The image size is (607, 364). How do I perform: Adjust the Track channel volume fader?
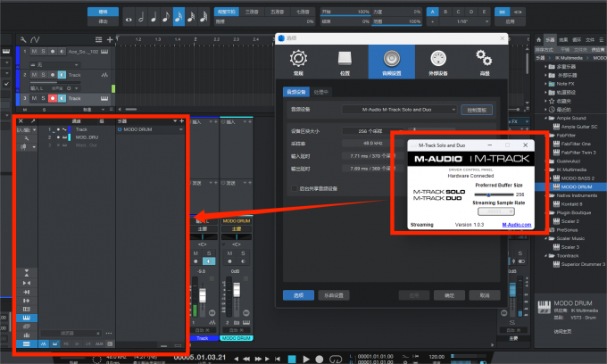(x=202, y=294)
